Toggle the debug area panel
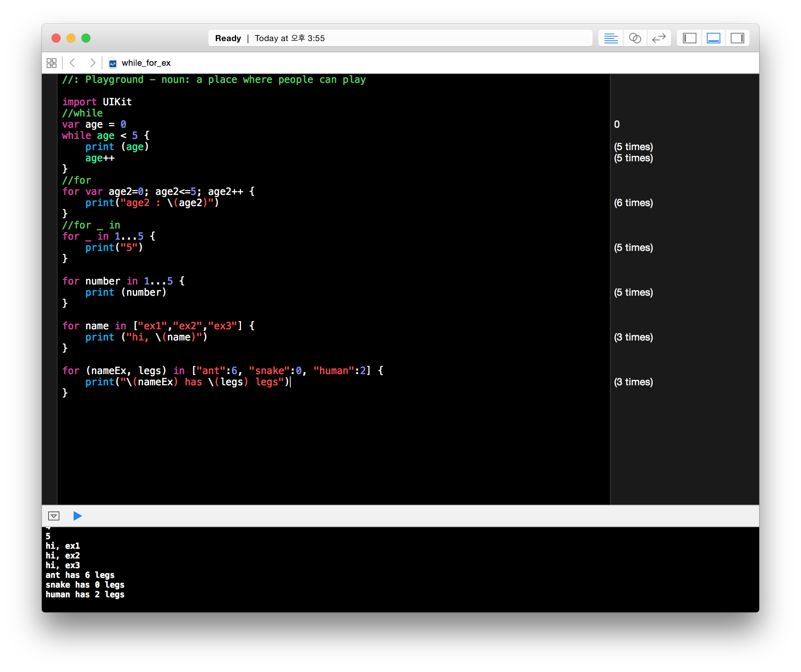 coord(713,38)
